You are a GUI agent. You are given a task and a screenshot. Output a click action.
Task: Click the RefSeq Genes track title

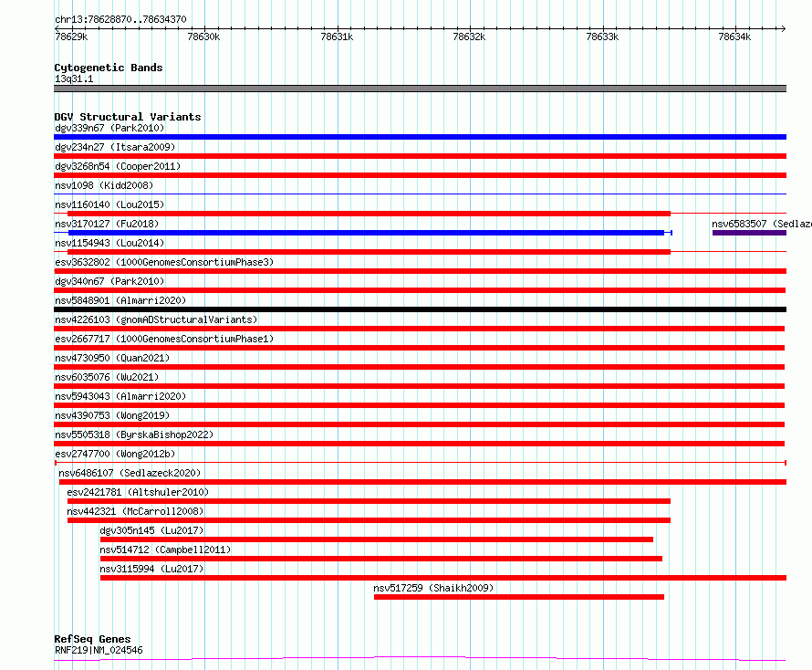click(x=92, y=639)
